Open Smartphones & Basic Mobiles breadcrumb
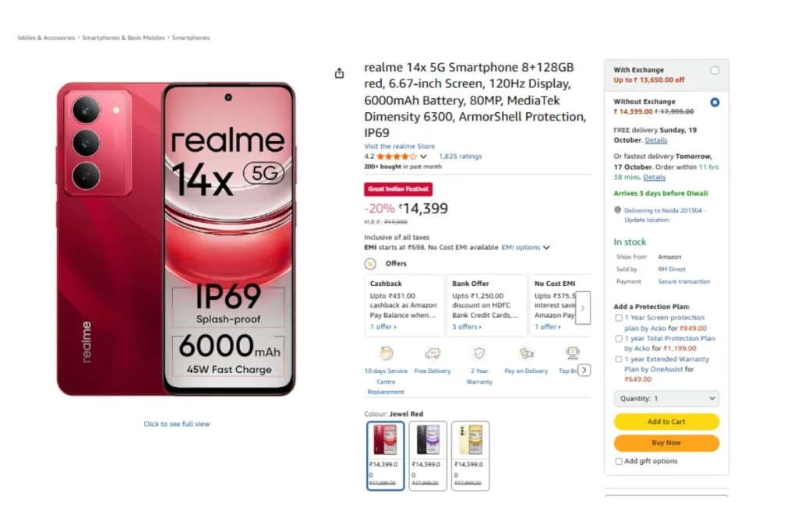 click(x=124, y=37)
